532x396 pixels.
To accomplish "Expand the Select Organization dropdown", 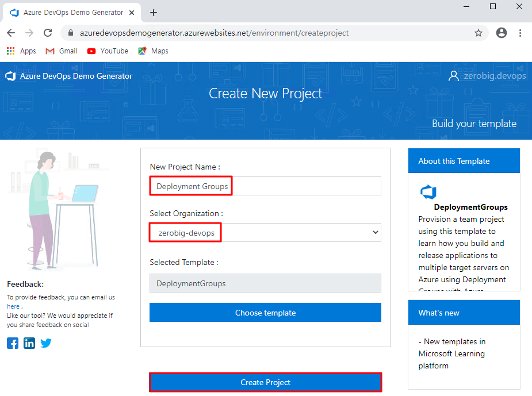I will (265, 232).
